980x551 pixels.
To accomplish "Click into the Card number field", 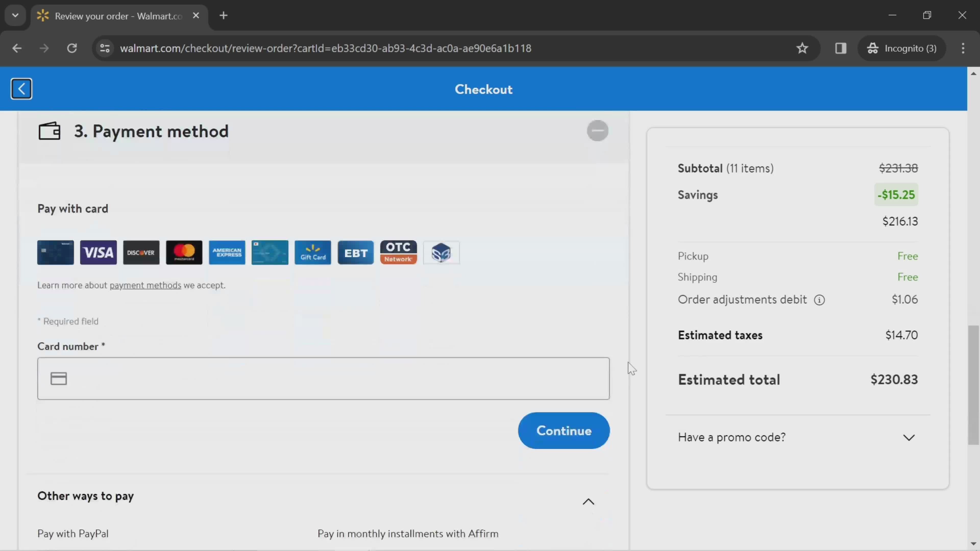I will click(x=323, y=378).
